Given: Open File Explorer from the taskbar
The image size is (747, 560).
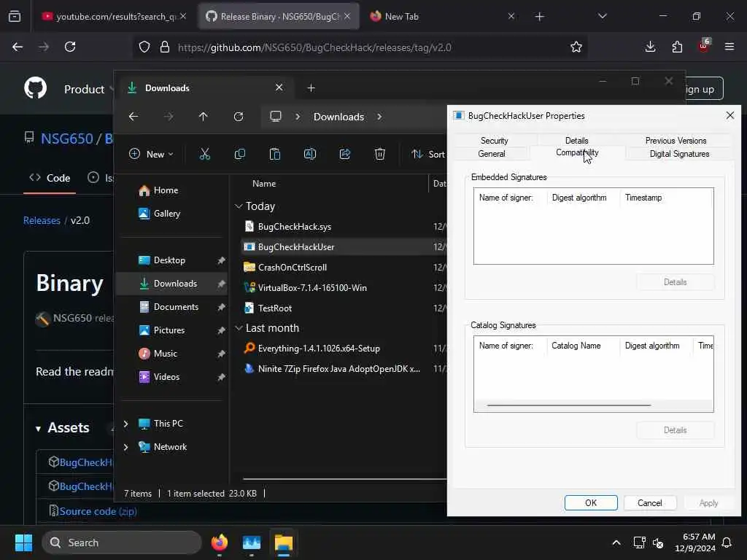Looking at the screenshot, I should pyautogui.click(x=284, y=542).
